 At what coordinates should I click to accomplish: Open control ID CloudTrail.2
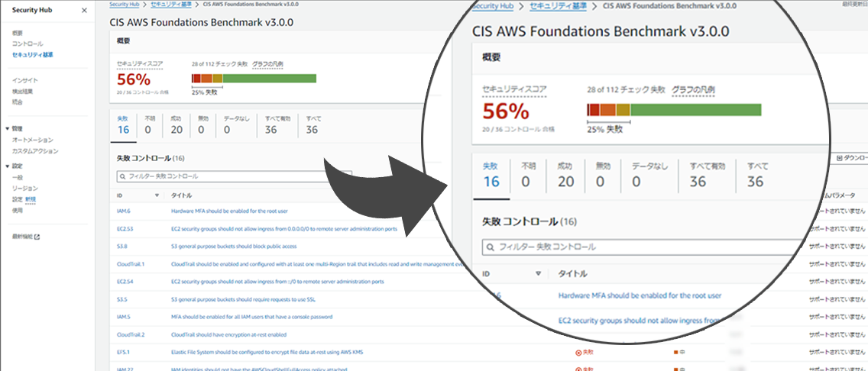pos(131,335)
